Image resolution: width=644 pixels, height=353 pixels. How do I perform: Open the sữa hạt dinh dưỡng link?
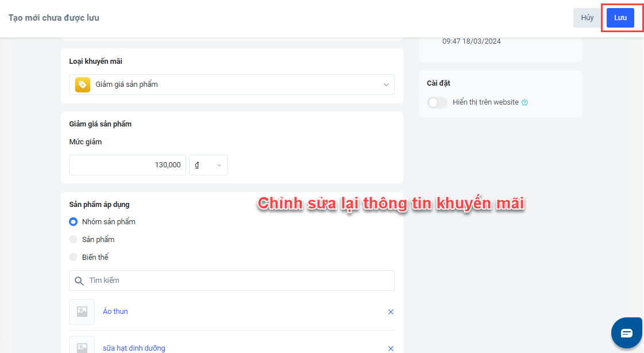(134, 348)
